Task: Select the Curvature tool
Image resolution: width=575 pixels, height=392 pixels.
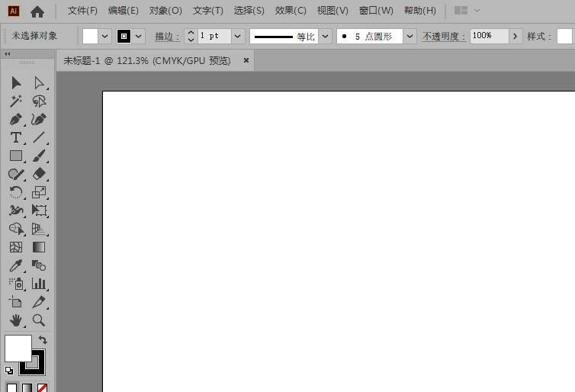Action: click(x=39, y=120)
